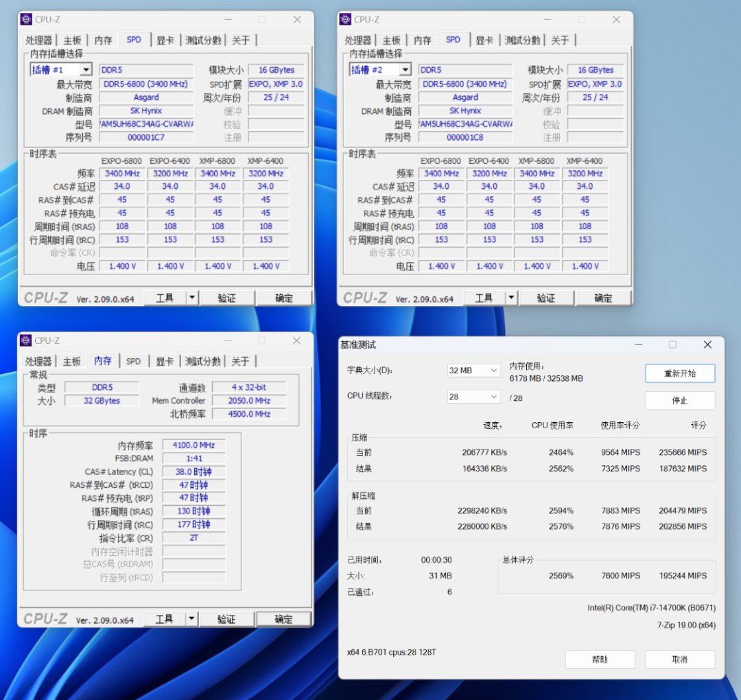
Task: Click CPU-Z app icon in memory window
Action: 25,340
